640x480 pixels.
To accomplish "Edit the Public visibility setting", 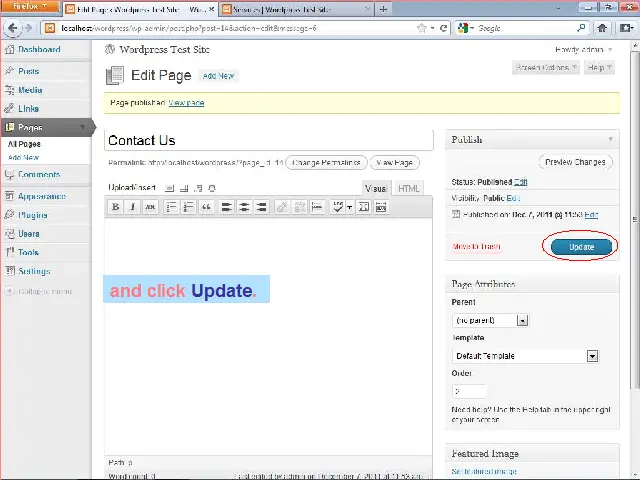I will click(513, 198).
